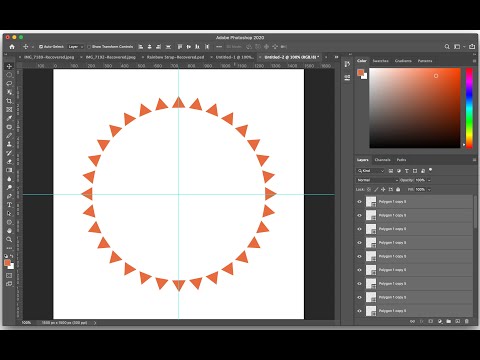Select the Move tool in the toolbar
This screenshot has width=480, height=360.
tap(9, 66)
